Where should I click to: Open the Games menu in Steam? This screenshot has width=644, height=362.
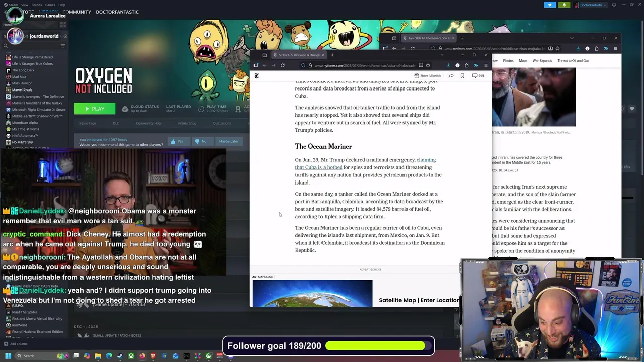[50, 5]
